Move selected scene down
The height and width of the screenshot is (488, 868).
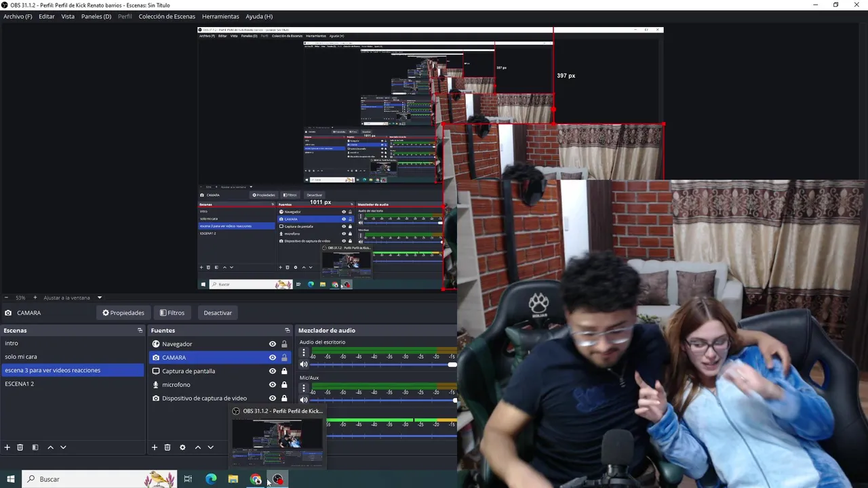tap(63, 447)
